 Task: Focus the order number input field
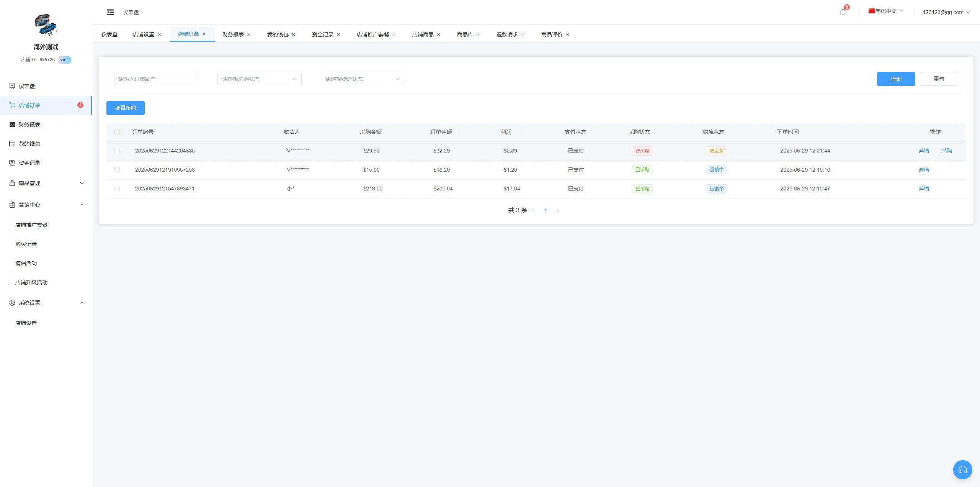coord(156,79)
